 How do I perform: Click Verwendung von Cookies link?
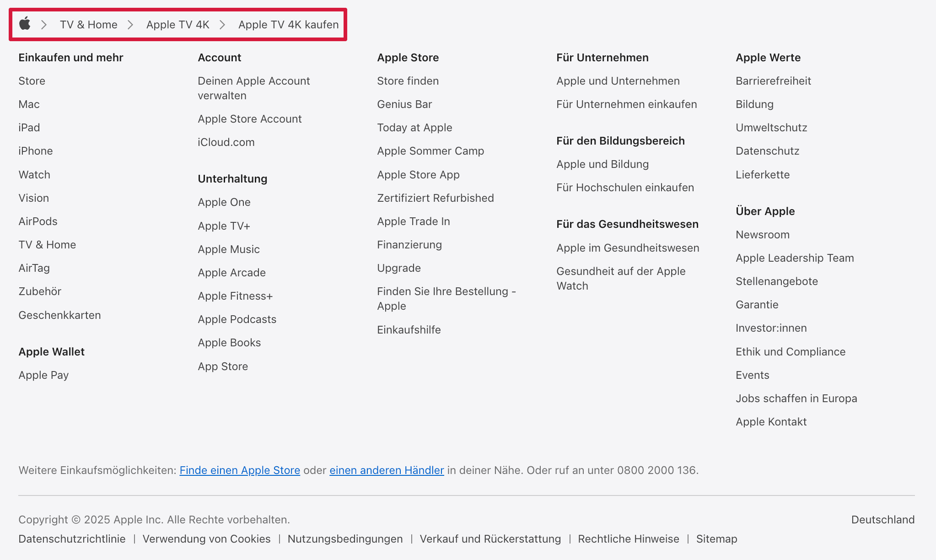click(207, 539)
